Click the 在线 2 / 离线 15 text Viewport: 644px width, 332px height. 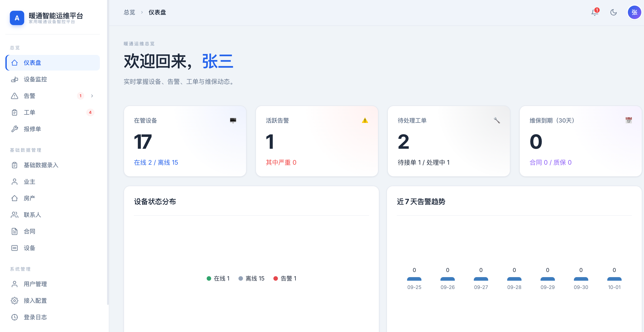(156, 162)
